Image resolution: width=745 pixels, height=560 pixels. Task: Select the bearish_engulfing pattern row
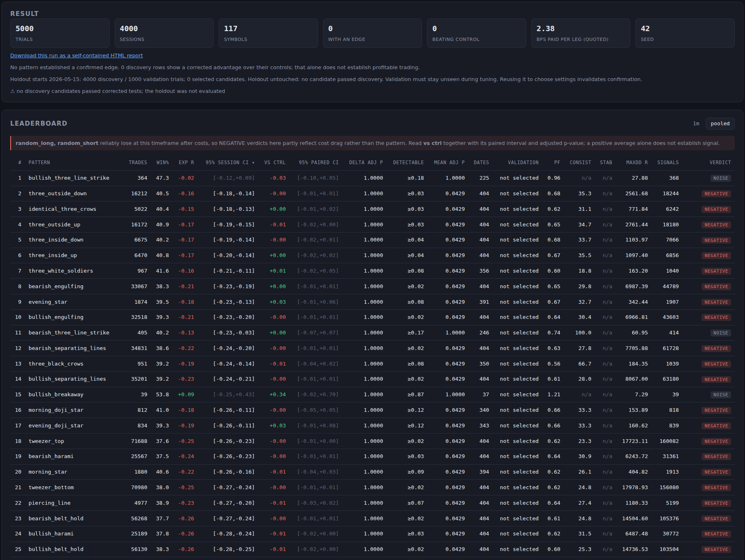pos(372,287)
